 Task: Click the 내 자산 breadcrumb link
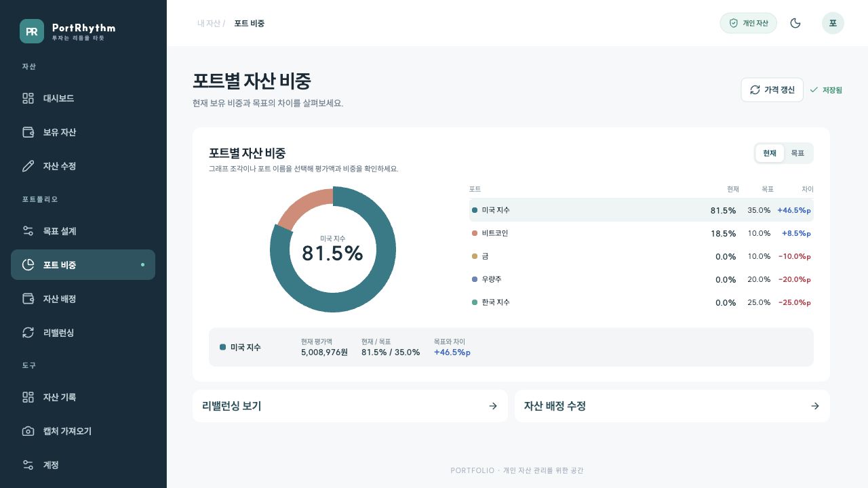209,23
